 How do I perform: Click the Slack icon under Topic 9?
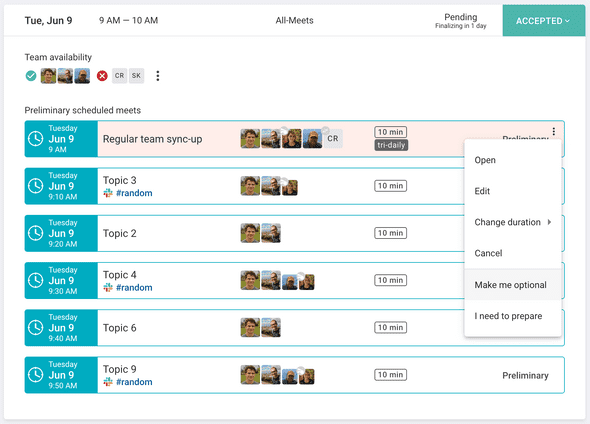[108, 382]
